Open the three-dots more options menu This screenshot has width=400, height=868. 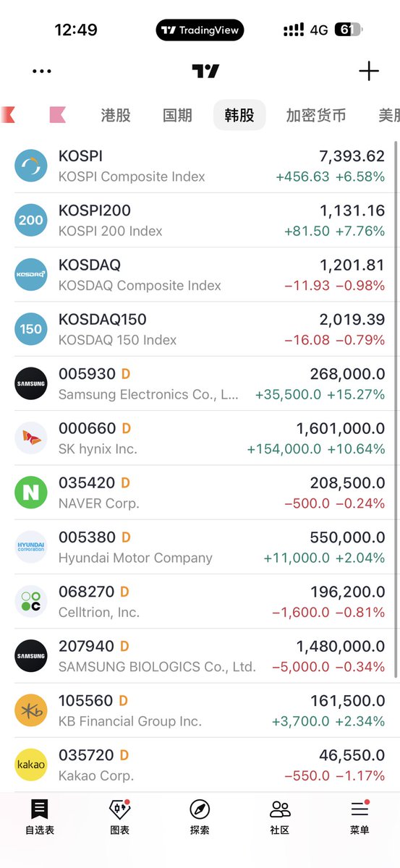(x=42, y=71)
